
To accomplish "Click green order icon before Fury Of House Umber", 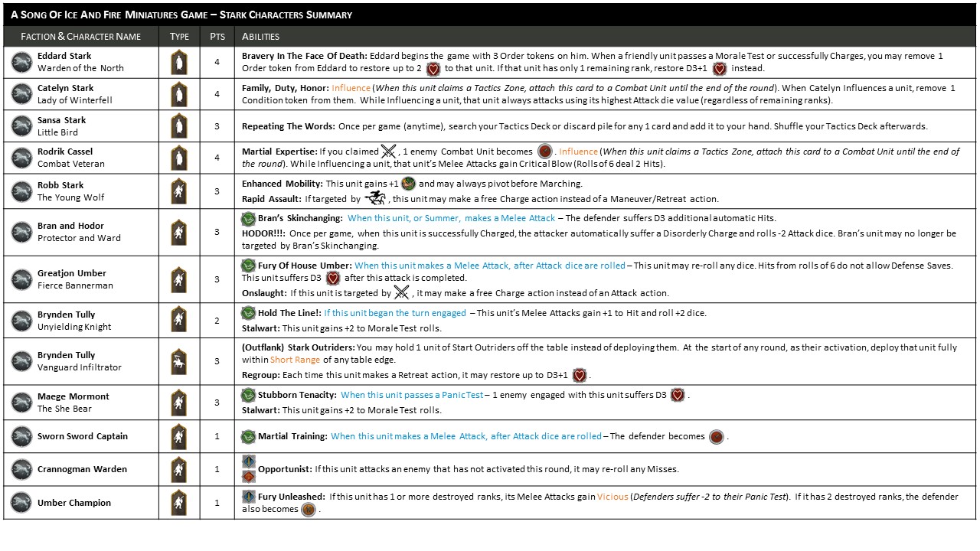I will (249, 266).
